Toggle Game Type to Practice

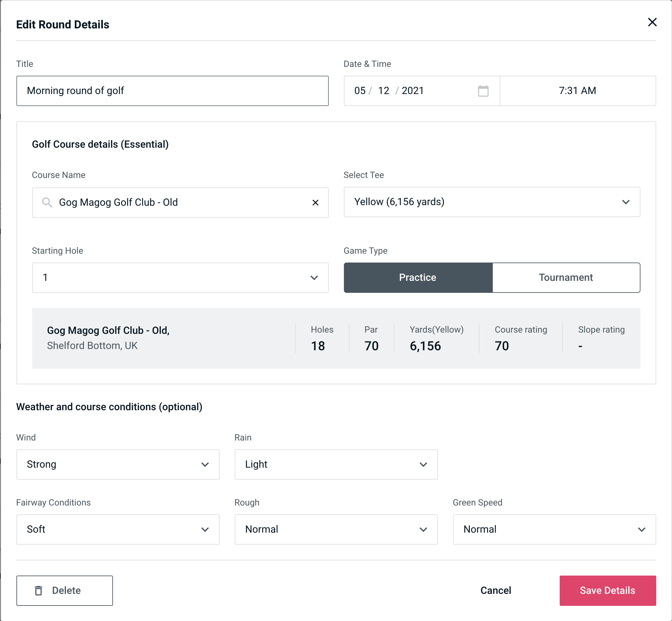tap(417, 277)
